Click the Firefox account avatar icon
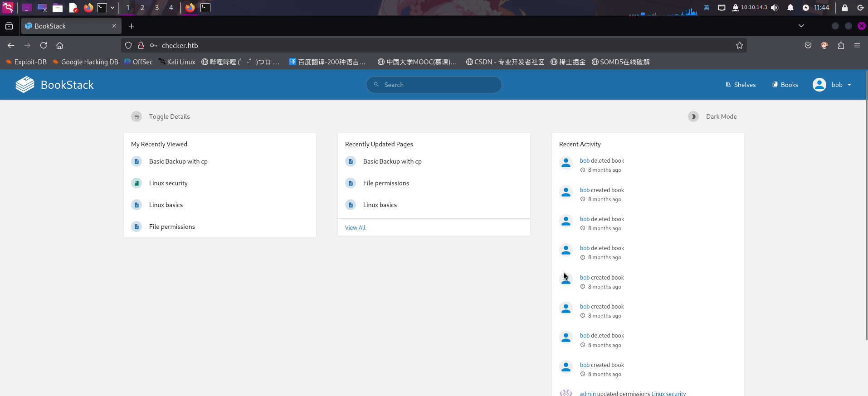 (824, 45)
